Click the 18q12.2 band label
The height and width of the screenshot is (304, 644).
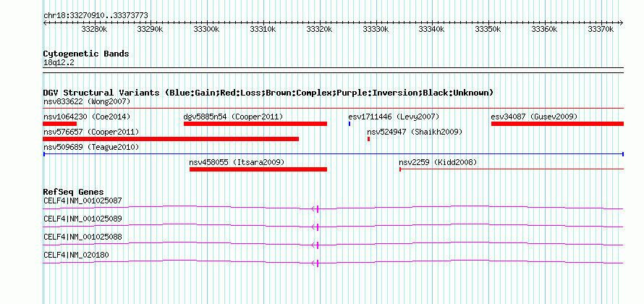tap(59, 63)
